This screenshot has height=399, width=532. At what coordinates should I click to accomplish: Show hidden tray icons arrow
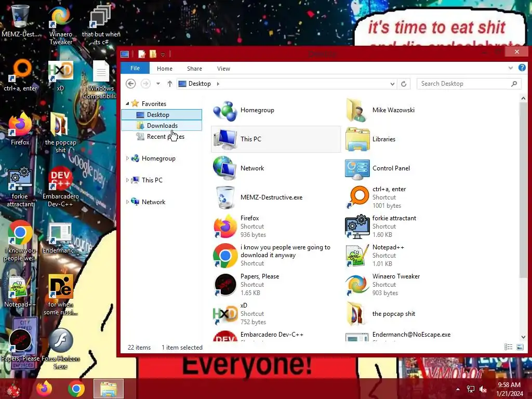tap(458, 389)
